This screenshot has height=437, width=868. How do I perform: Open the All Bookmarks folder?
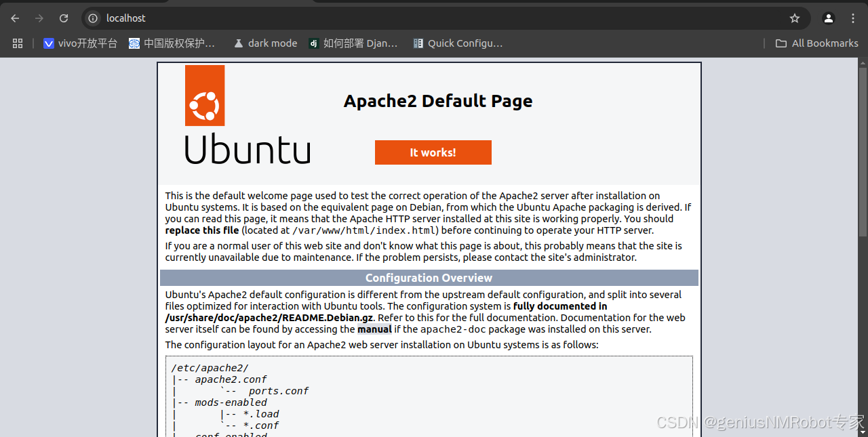[816, 43]
